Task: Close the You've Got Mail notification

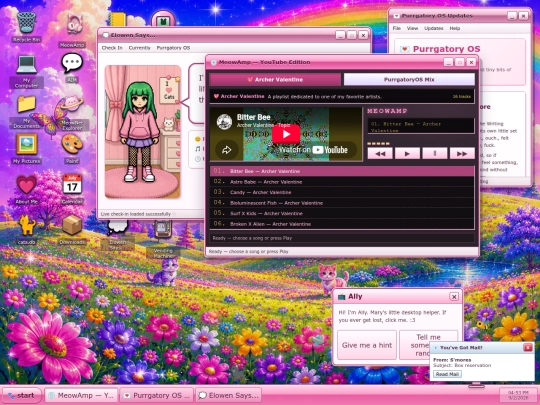Action: [x=528, y=347]
